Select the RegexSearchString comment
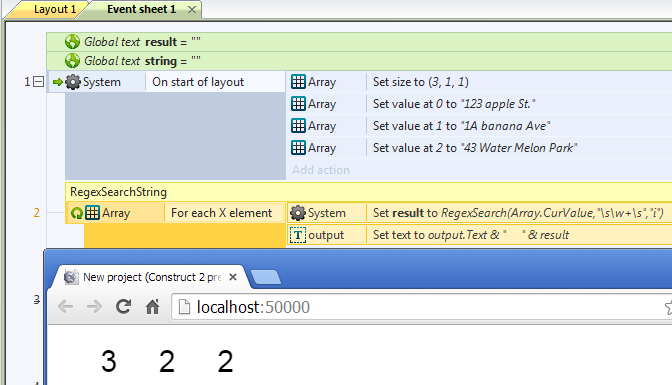Image resolution: width=672 pixels, height=385 pixels. (369, 192)
